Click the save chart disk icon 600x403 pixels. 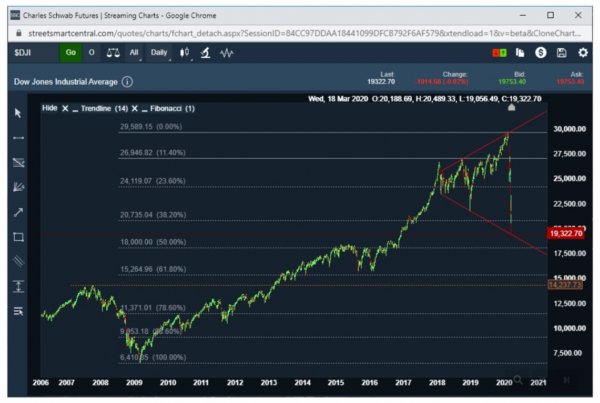(x=561, y=52)
